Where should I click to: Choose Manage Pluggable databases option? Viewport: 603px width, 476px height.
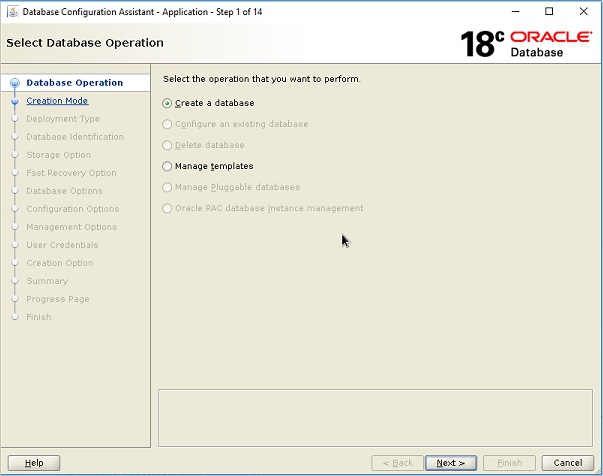click(x=167, y=187)
